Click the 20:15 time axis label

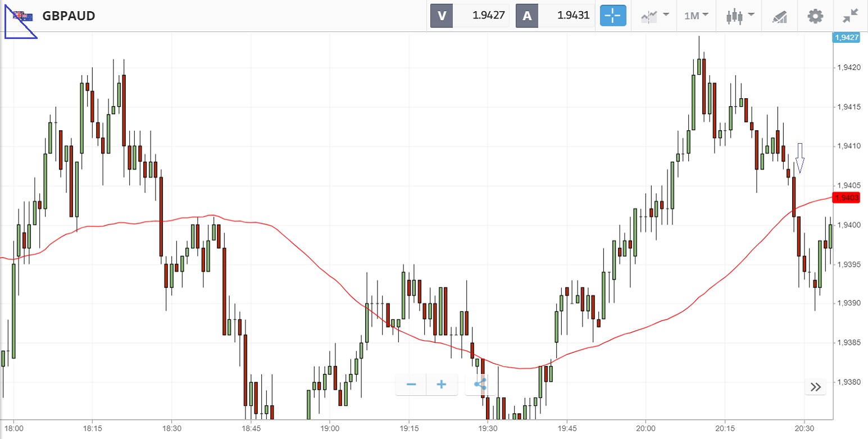coord(725,428)
